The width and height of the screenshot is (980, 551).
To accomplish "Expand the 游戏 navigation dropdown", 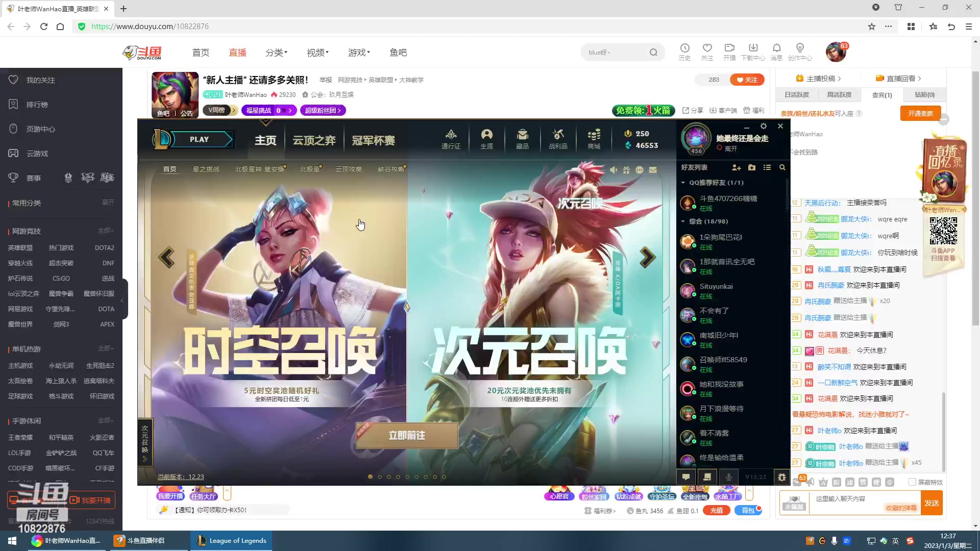I will (359, 53).
